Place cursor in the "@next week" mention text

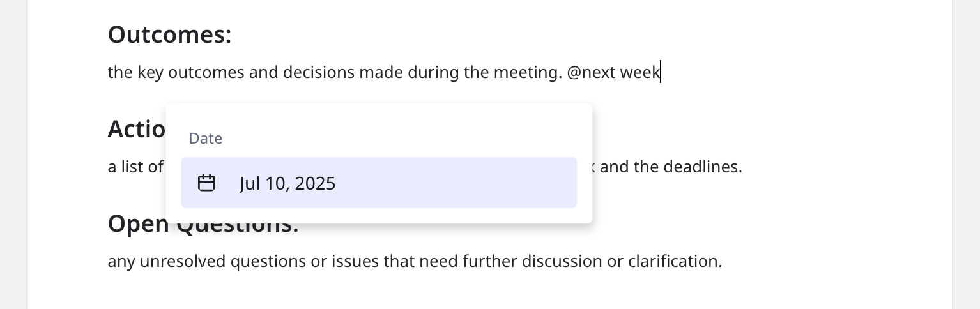613,72
